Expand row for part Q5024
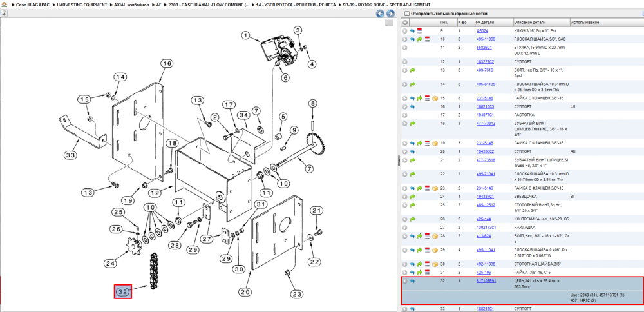This screenshot has height=312, width=644. pos(405,31)
